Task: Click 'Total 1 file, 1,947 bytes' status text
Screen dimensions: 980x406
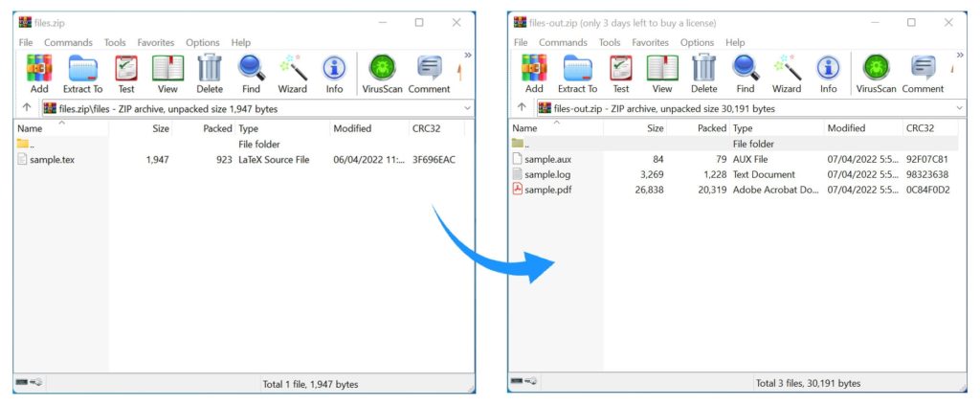Action: click(x=310, y=384)
